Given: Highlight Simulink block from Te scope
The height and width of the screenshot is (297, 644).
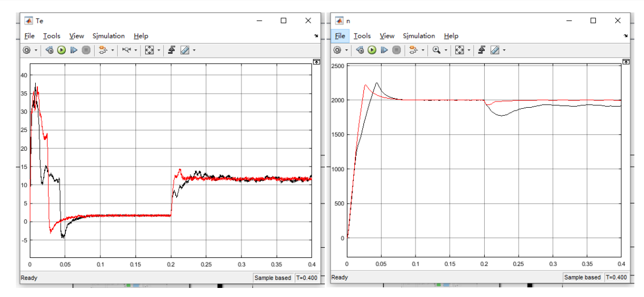Looking at the screenshot, I should tap(103, 50).
